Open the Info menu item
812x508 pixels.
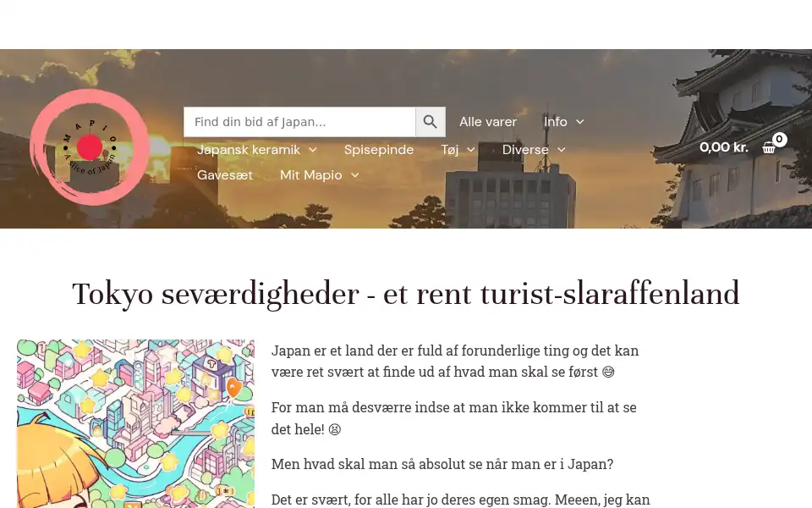[556, 122]
